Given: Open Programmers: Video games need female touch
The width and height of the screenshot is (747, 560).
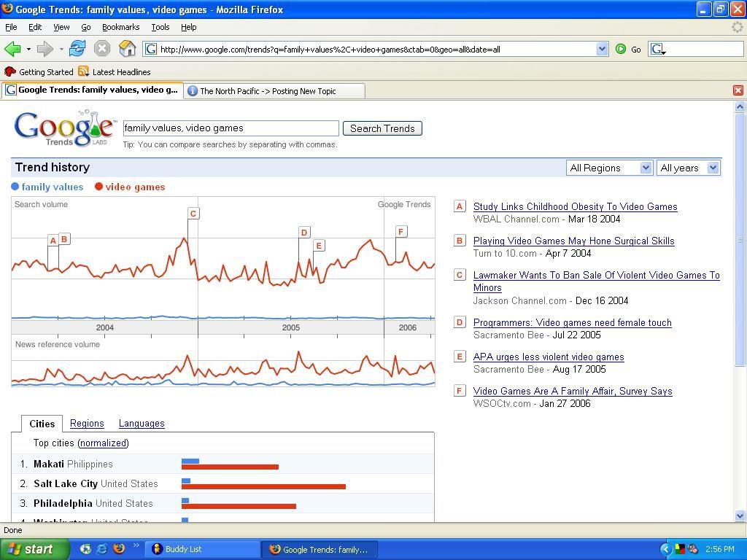Looking at the screenshot, I should [572, 323].
